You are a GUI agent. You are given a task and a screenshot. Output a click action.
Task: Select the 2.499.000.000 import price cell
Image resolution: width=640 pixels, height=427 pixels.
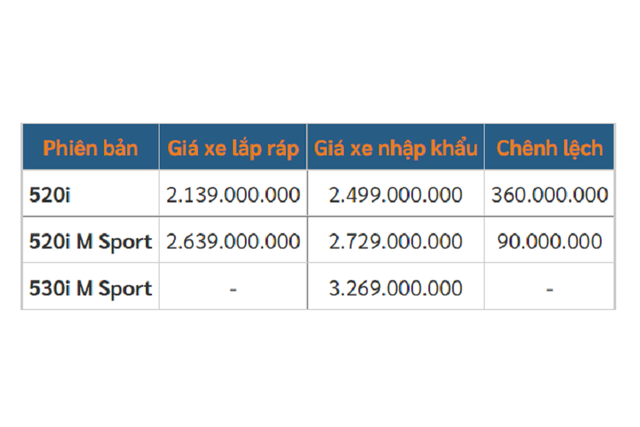(395, 194)
